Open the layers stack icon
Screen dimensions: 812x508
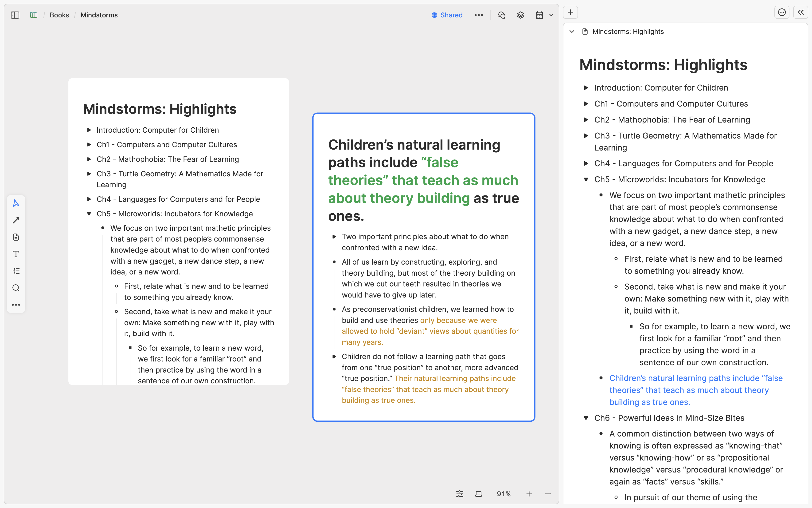(x=520, y=15)
